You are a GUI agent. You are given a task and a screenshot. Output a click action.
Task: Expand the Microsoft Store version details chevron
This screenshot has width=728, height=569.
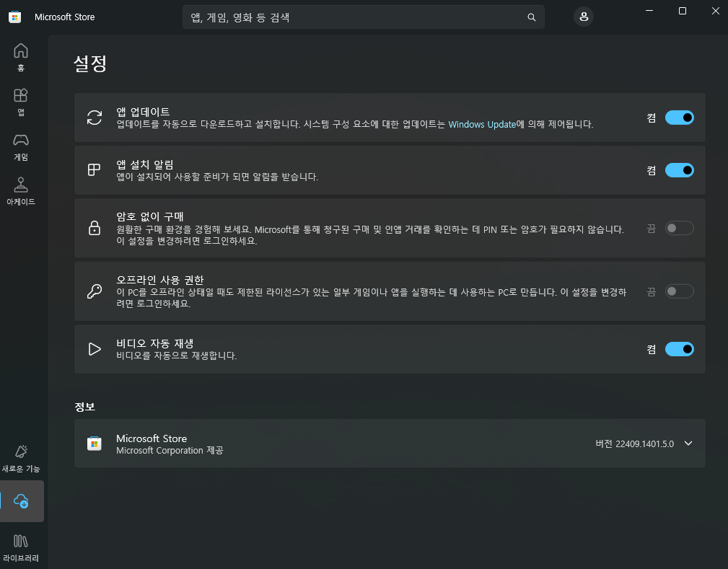[x=688, y=444]
